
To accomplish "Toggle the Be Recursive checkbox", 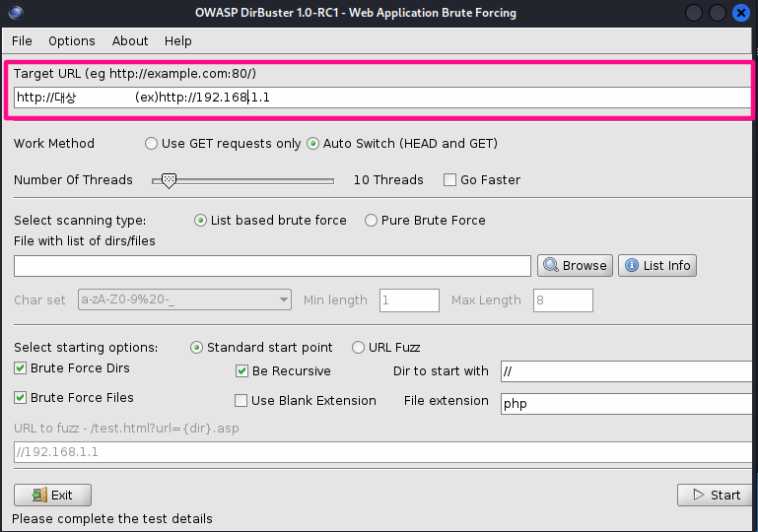I will point(242,371).
